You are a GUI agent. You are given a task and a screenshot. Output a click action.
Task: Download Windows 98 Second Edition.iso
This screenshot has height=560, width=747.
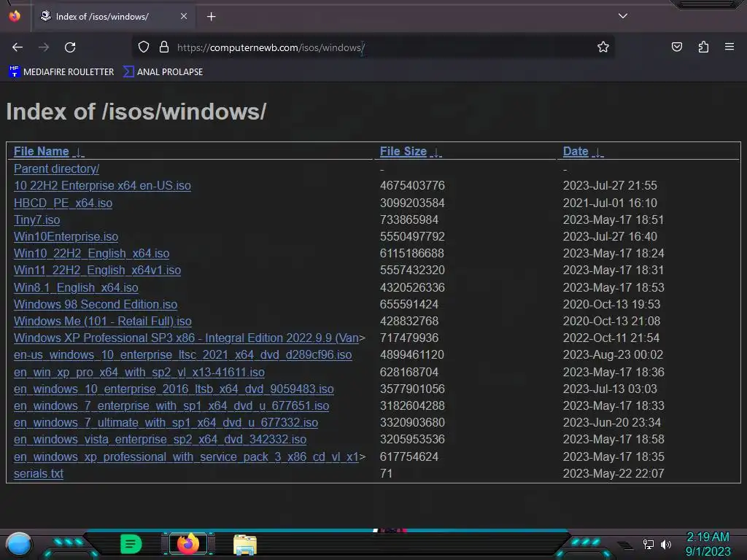(x=96, y=304)
